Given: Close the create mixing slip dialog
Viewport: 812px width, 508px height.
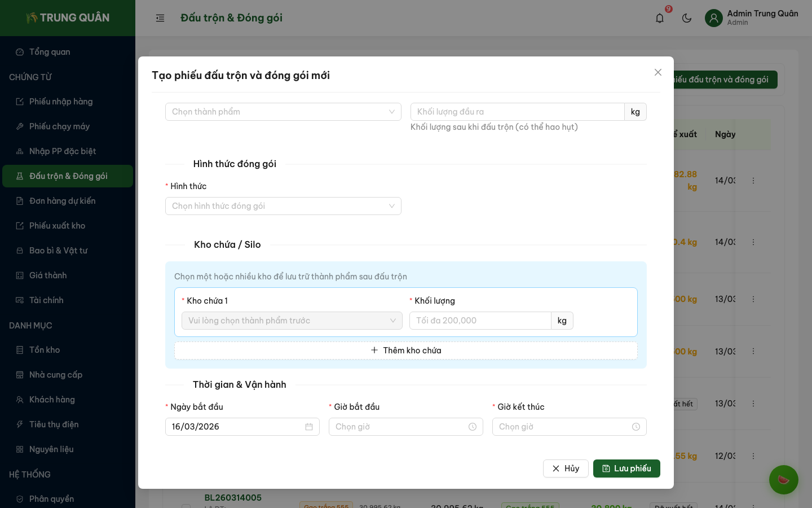Looking at the screenshot, I should 657,72.
